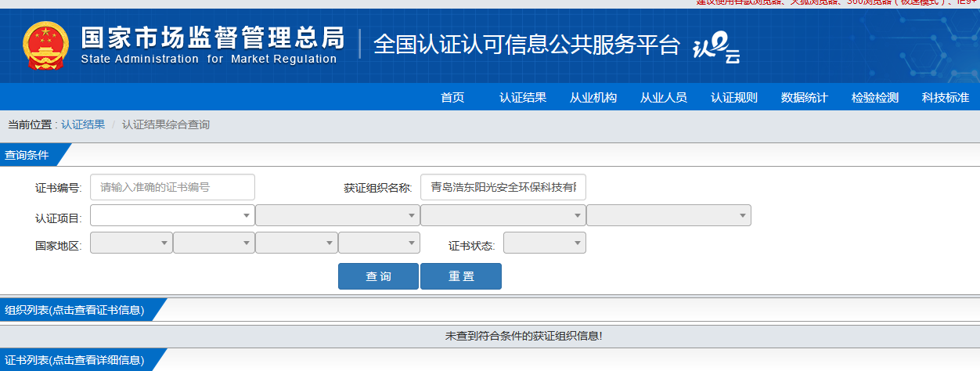Expand the fourth 国家地区 dropdown
Image resolution: width=980 pixels, height=371 pixels.
[x=380, y=243]
